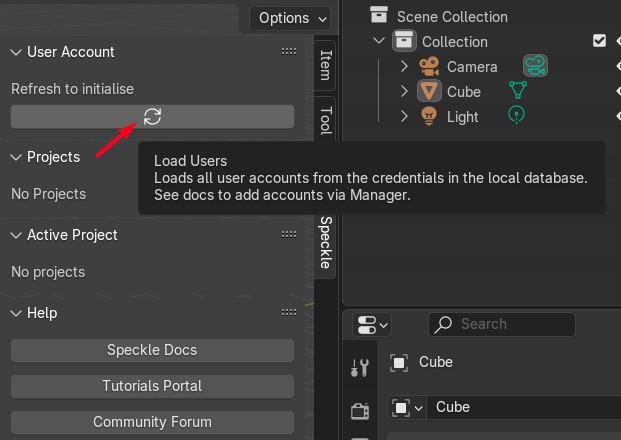Open the Render properties tab
621x440 pixels.
coord(360,411)
